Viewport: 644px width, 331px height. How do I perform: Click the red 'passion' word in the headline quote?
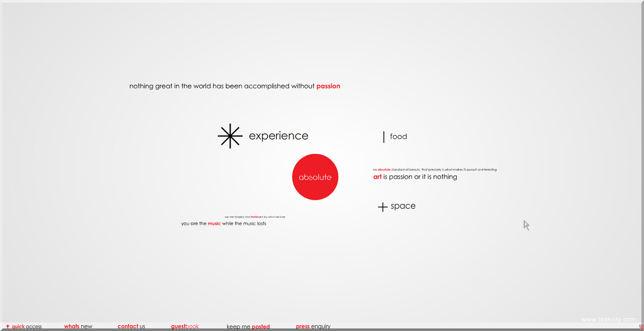pos(328,86)
